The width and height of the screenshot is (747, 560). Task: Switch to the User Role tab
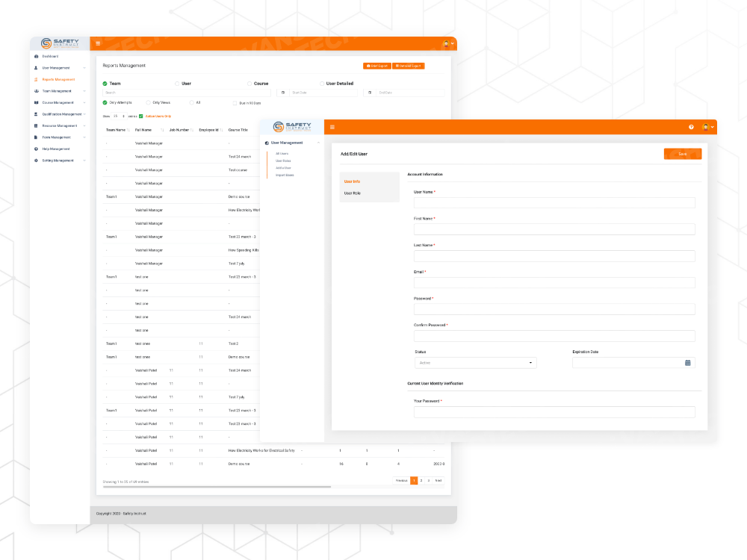pyautogui.click(x=351, y=193)
